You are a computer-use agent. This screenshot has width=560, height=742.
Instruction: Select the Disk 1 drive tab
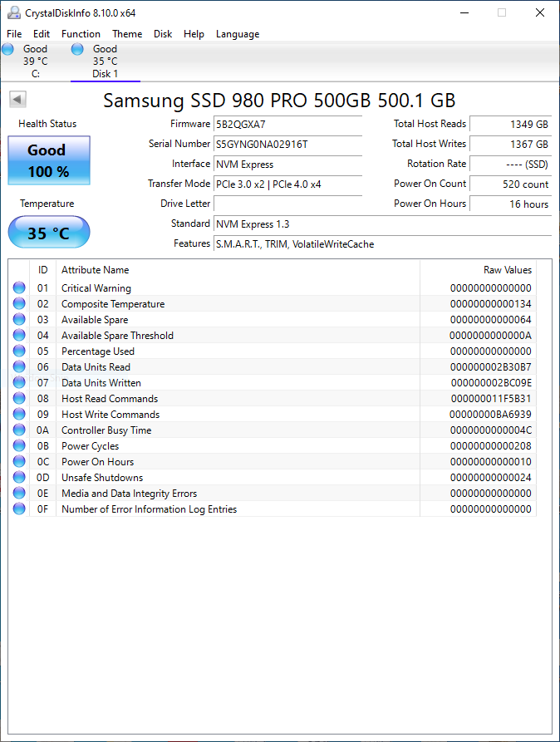coord(105,61)
